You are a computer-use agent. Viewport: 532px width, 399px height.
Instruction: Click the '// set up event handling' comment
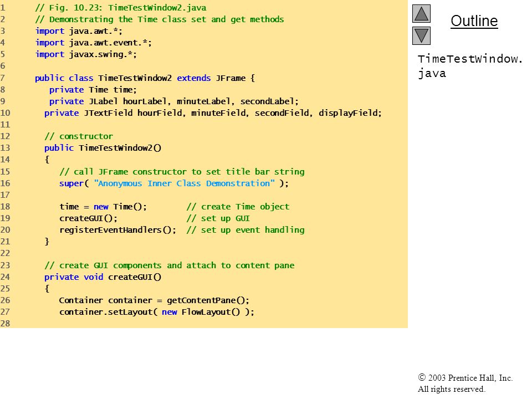point(245,230)
